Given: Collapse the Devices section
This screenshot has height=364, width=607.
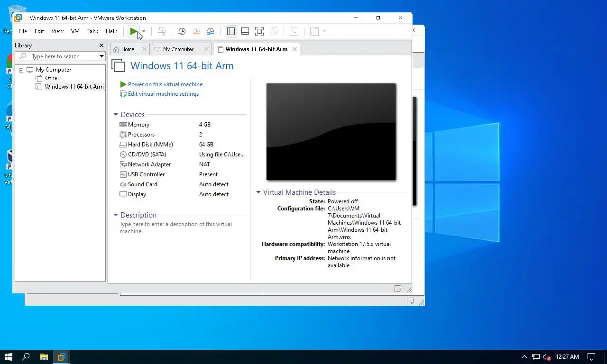Looking at the screenshot, I should pyautogui.click(x=116, y=115).
